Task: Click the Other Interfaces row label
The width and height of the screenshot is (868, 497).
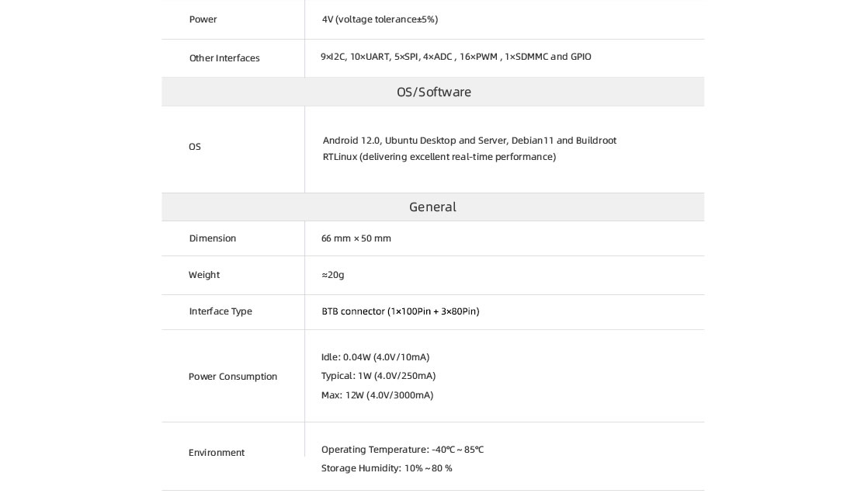Action: (x=224, y=58)
